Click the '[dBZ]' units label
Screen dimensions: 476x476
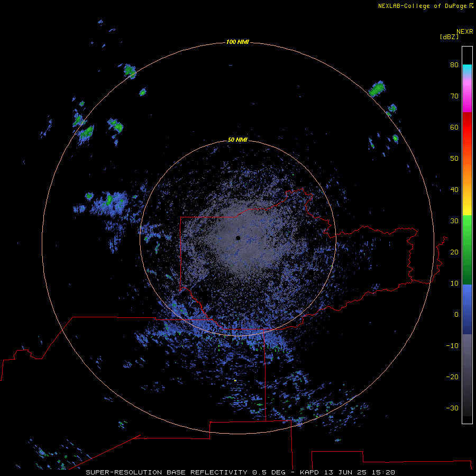(449, 37)
